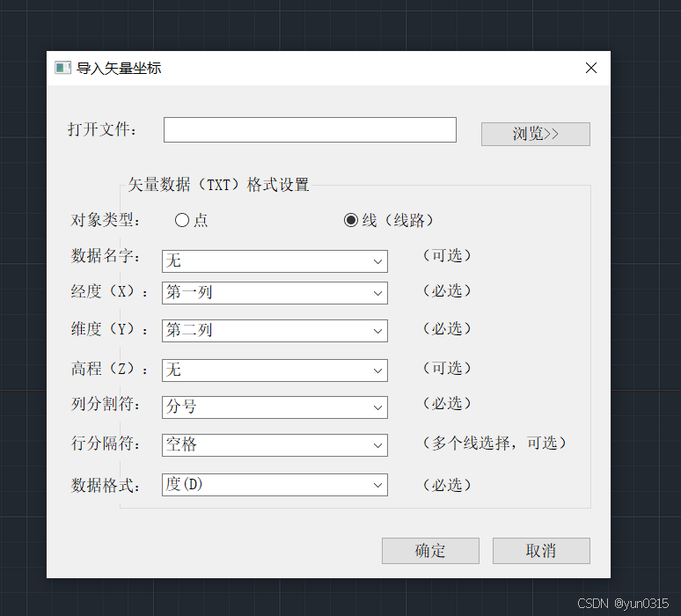This screenshot has width=681, height=616.
Task: Click the 浏览>> browse button
Action: 536,134
